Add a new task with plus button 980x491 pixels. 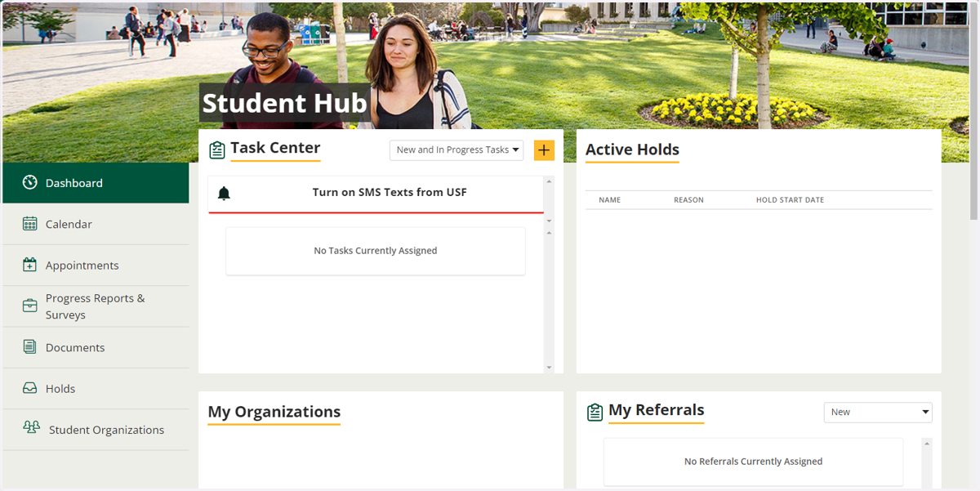[544, 150]
